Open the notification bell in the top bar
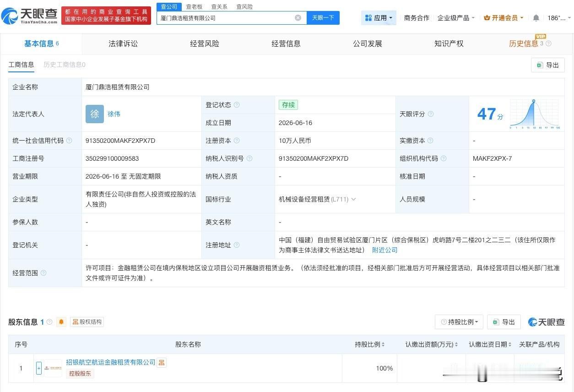Viewport: 574px width, 392px height. point(536,18)
